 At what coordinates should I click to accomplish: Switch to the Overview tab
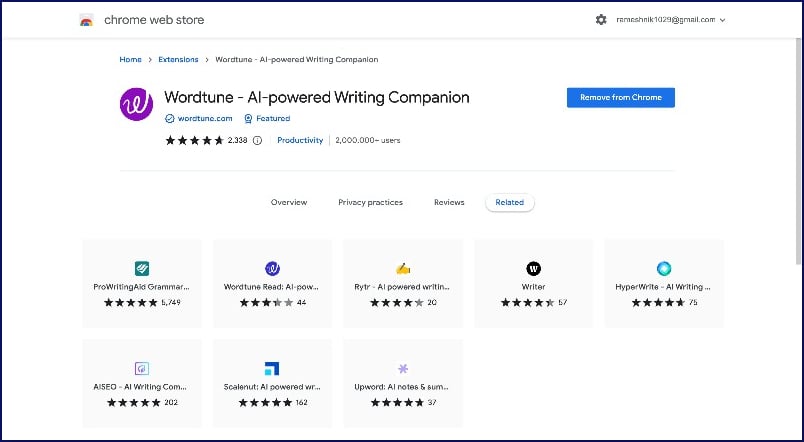[289, 203]
